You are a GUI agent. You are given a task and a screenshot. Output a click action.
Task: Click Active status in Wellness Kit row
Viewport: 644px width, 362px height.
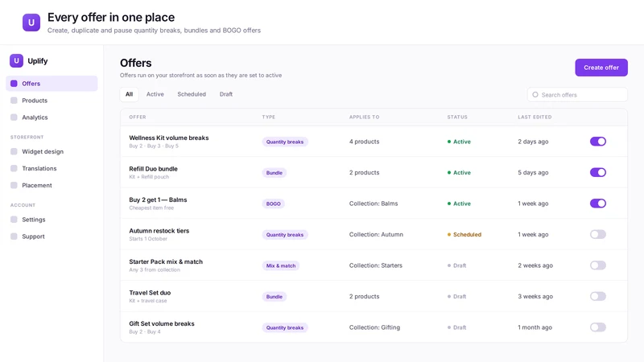[x=459, y=142]
